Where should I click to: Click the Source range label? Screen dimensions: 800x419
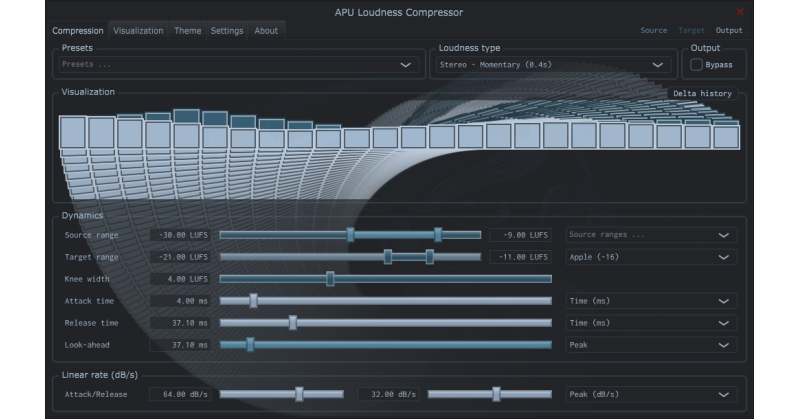[91, 235]
